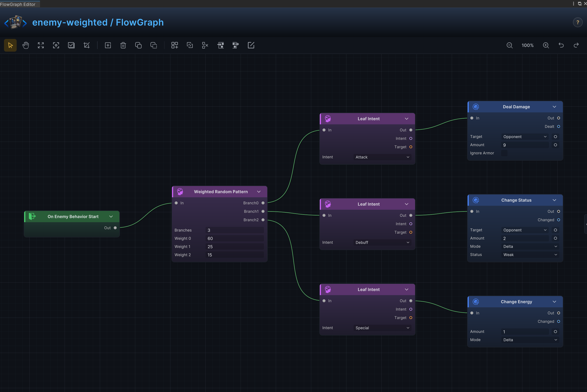Toggle the select-all checkmark toolbar icon
This screenshot has height=392, width=587.
click(x=71, y=45)
